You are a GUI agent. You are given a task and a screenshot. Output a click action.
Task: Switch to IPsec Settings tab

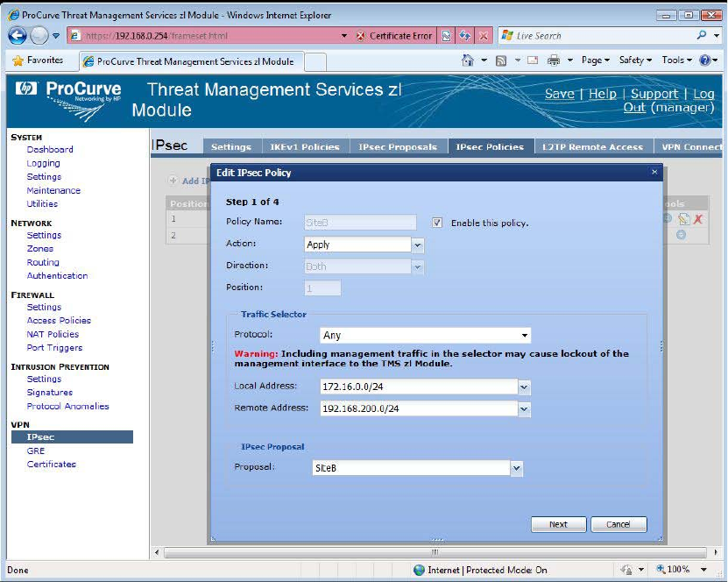coord(231,146)
